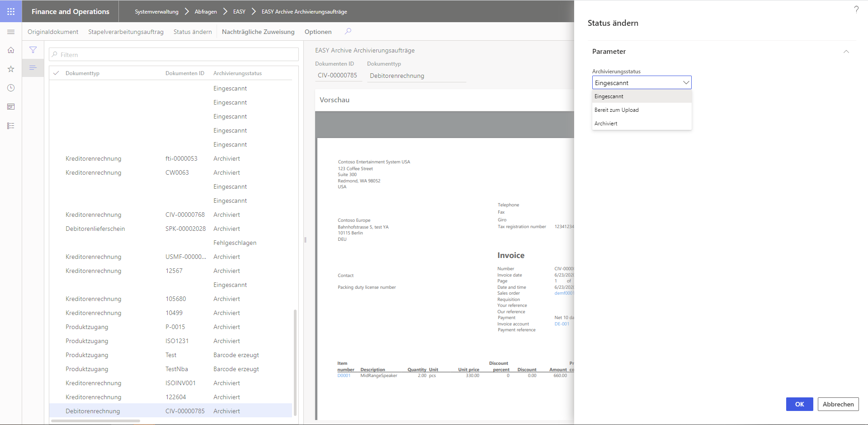Open demf0001 sales order link in preview
Screen dimensions: 868x425
(x=564, y=293)
